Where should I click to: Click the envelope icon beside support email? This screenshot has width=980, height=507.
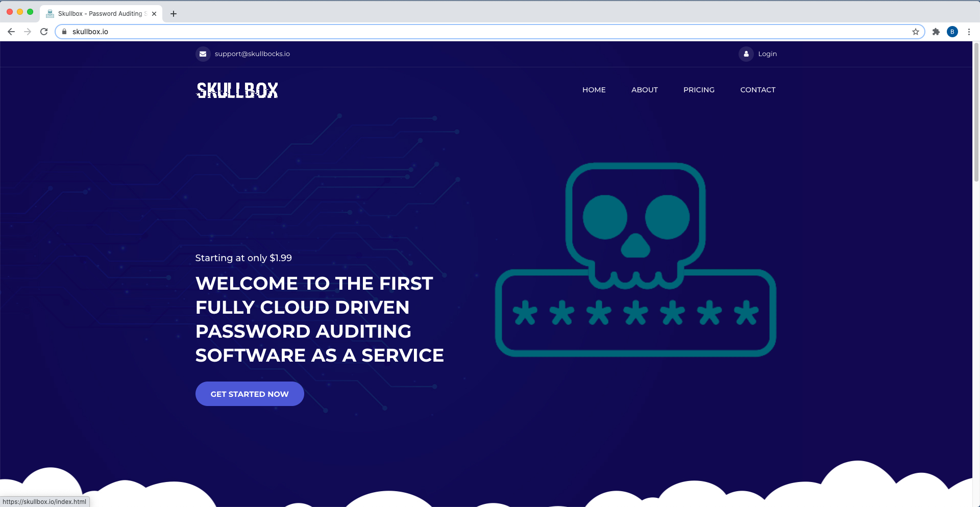point(203,54)
